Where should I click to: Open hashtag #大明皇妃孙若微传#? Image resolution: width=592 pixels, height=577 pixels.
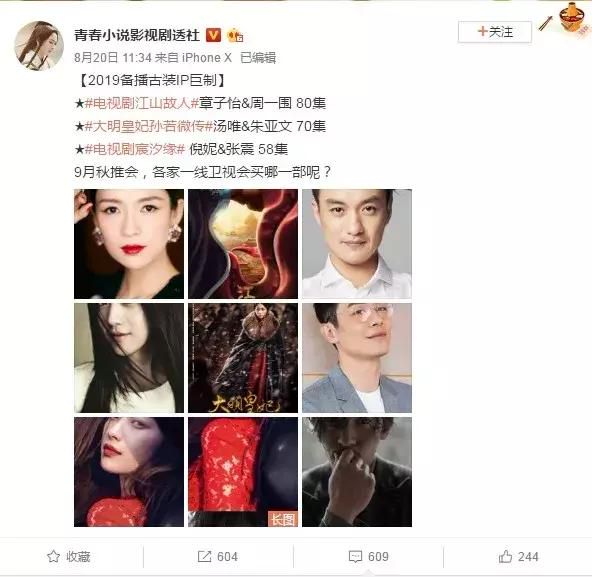pyautogui.click(x=149, y=126)
